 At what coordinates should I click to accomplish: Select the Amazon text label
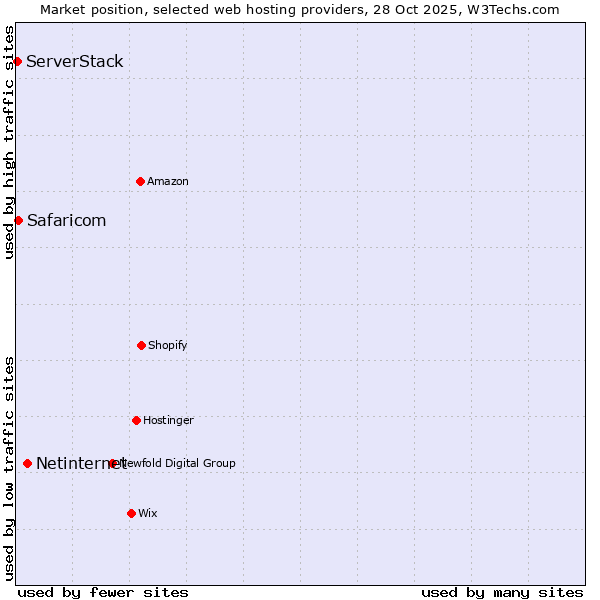(168, 181)
